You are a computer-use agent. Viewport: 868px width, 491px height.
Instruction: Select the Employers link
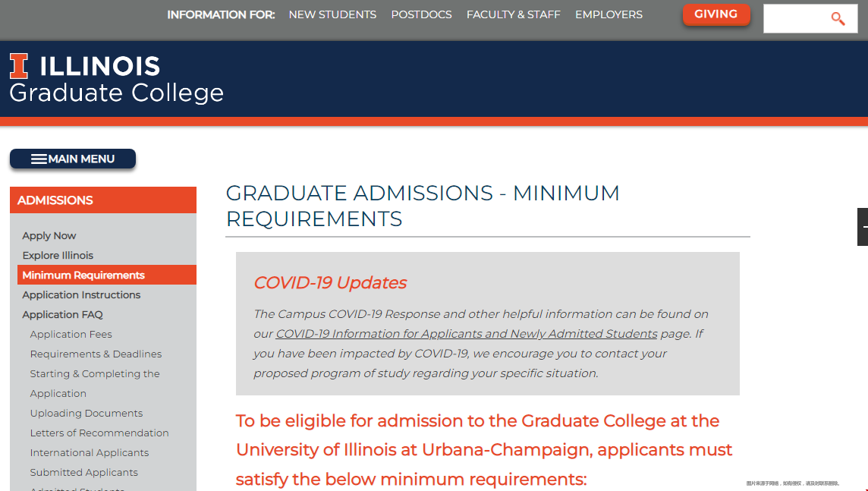coord(609,14)
